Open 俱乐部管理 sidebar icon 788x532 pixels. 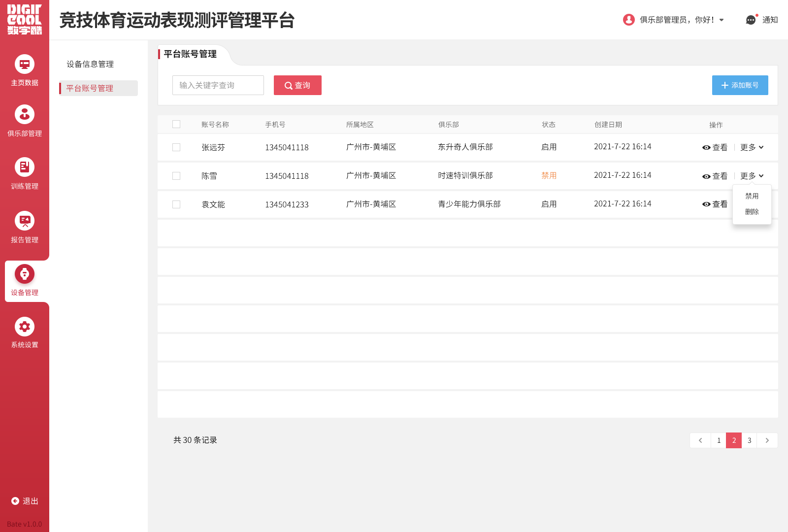[25, 114]
